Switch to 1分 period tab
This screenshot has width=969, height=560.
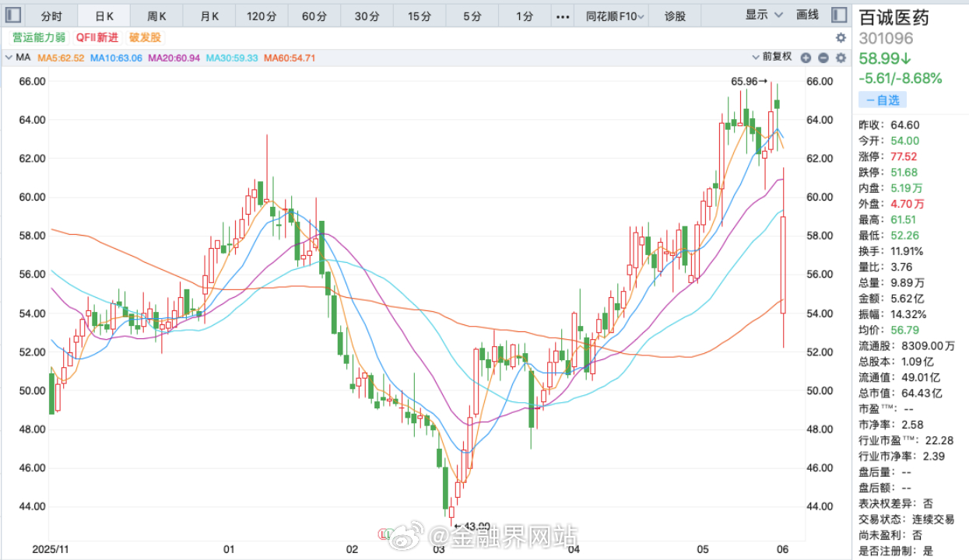(525, 16)
